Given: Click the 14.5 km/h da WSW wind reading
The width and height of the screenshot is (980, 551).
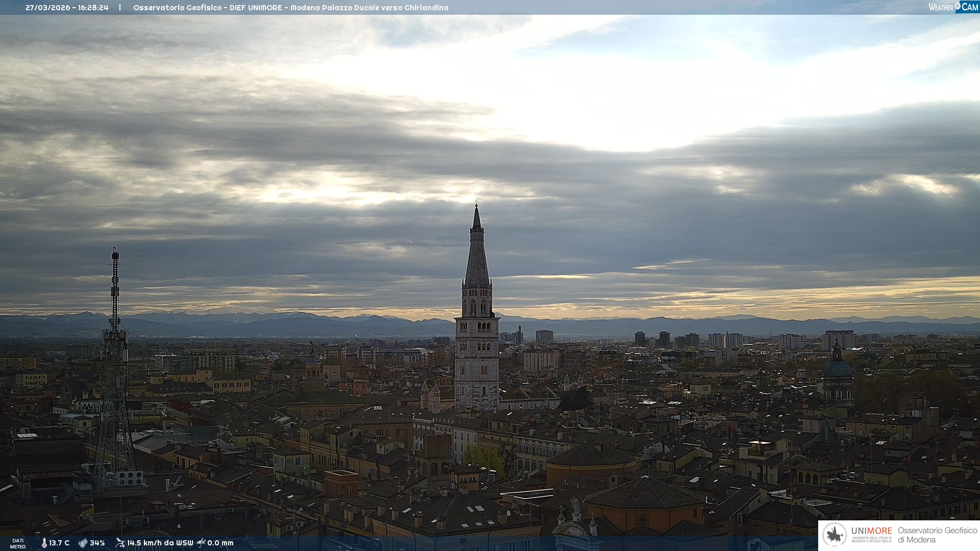Looking at the screenshot, I should (160, 543).
